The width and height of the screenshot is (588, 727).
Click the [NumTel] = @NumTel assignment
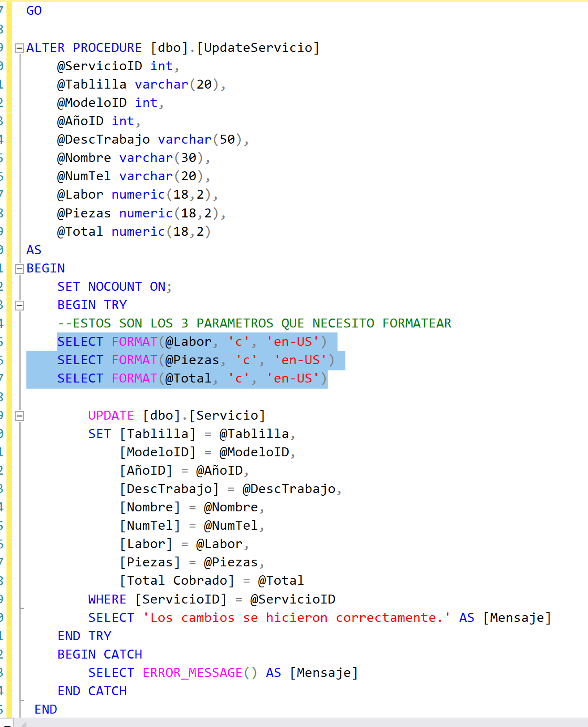click(x=192, y=526)
